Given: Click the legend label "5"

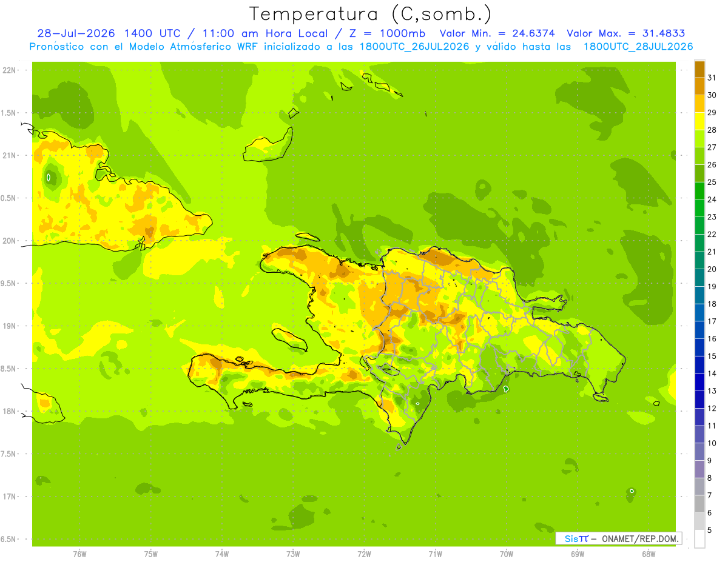Looking at the screenshot, I should tap(709, 530).
